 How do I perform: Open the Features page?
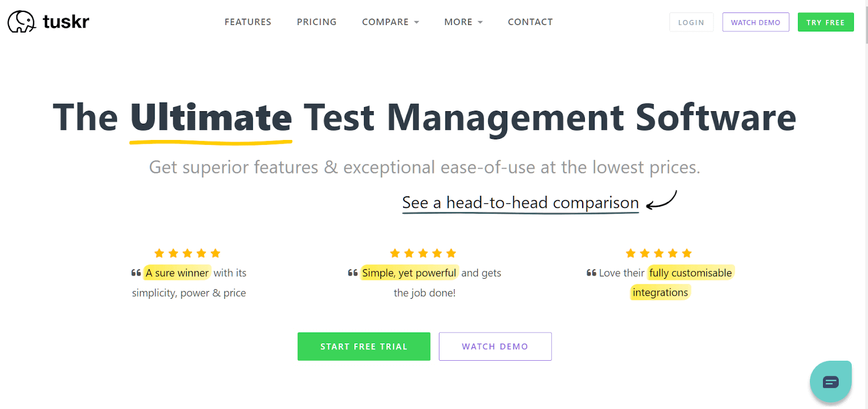248,22
